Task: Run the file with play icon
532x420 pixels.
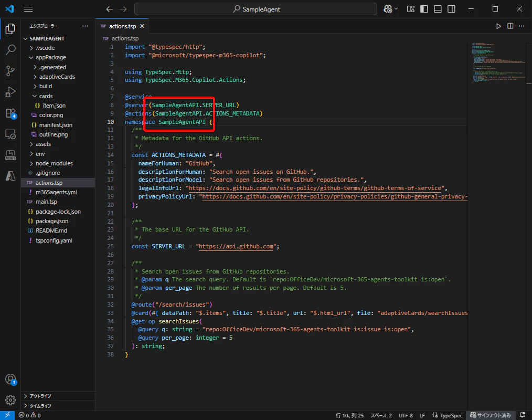Action: point(498,26)
